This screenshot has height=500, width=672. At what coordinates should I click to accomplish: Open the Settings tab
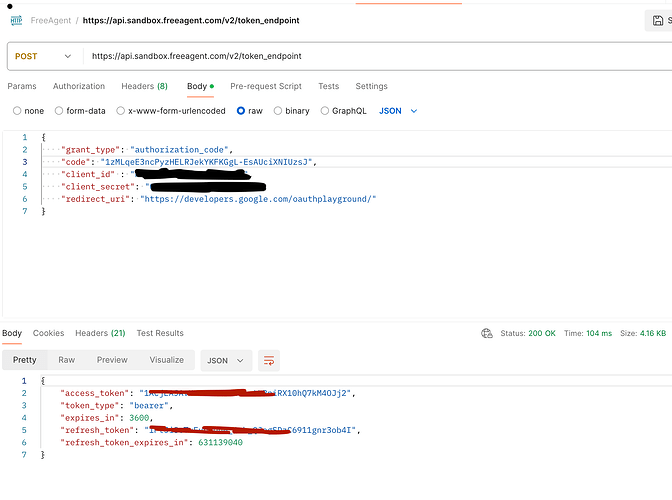(371, 86)
